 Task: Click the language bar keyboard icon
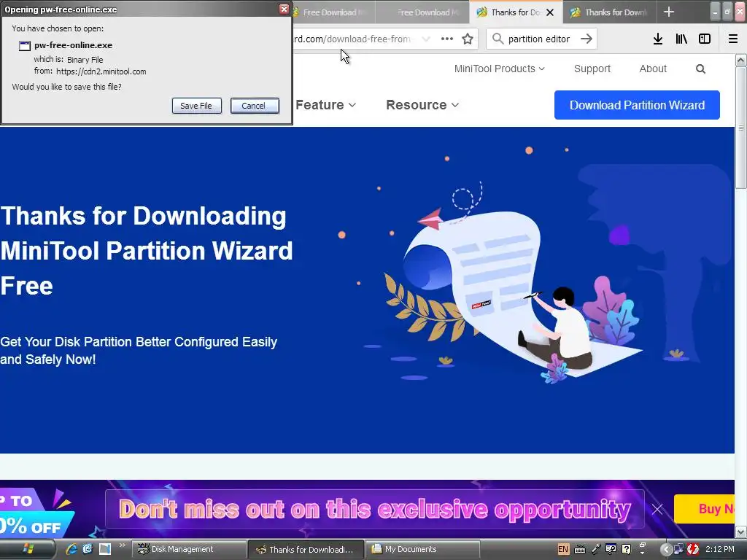tap(580, 550)
